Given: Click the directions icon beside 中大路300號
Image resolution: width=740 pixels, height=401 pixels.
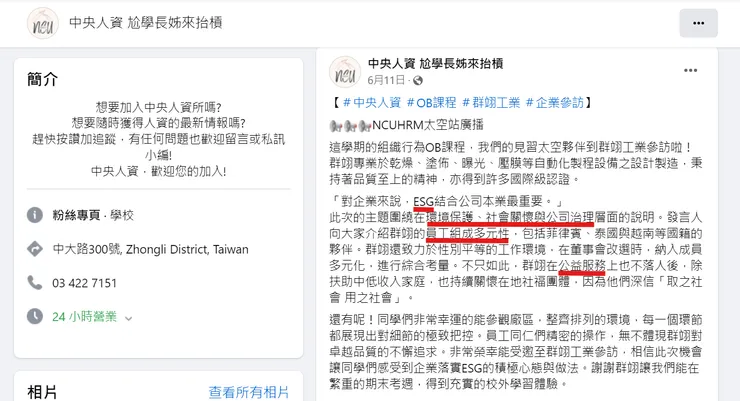Looking at the screenshot, I should [35, 249].
